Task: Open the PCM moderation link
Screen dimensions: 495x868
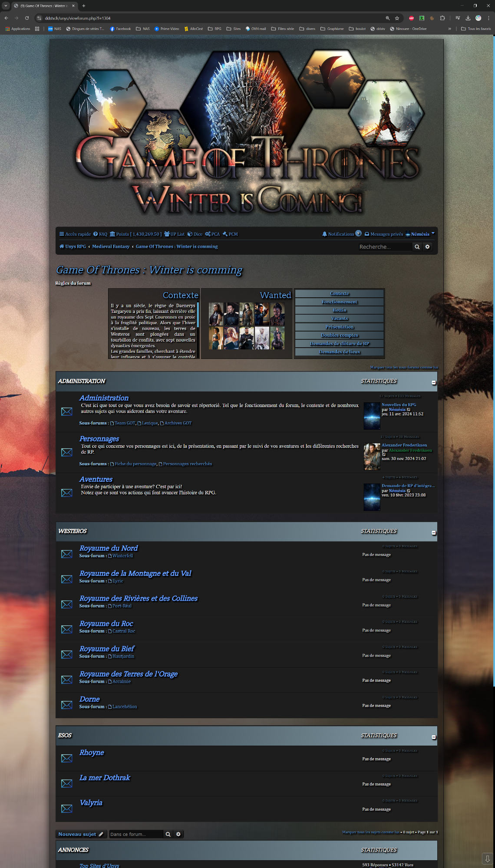Action: [x=230, y=234]
